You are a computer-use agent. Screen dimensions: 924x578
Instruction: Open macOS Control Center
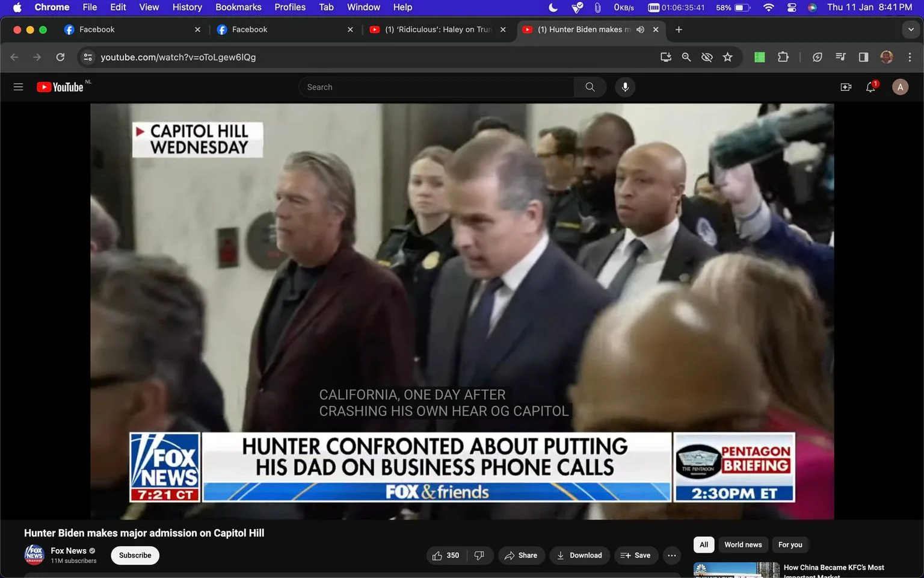coord(792,7)
